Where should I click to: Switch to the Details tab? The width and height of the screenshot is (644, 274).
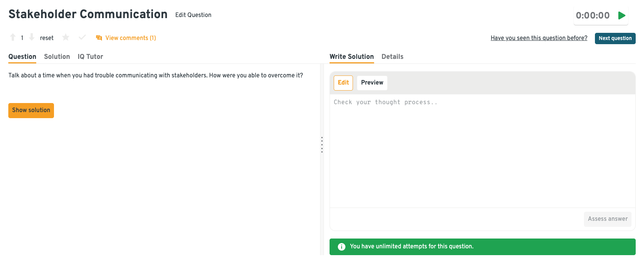tap(392, 57)
